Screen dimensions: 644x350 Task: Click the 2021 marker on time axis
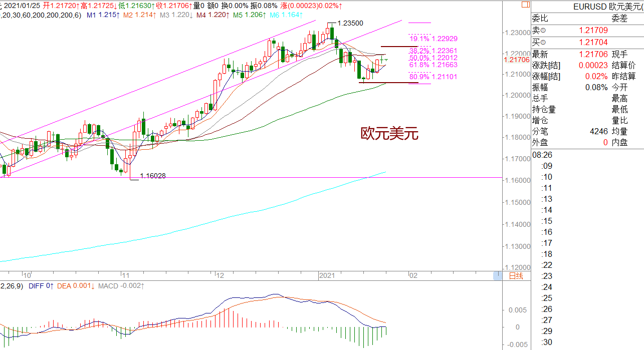[326, 275]
